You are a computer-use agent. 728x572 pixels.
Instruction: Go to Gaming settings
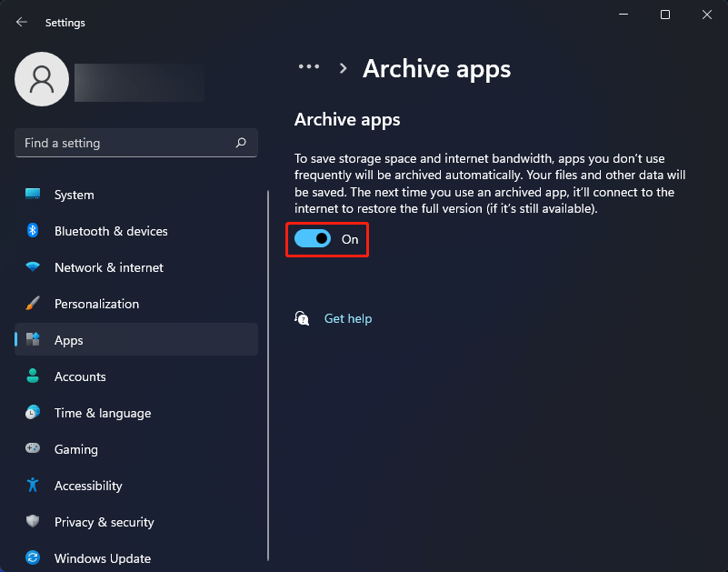(136, 449)
